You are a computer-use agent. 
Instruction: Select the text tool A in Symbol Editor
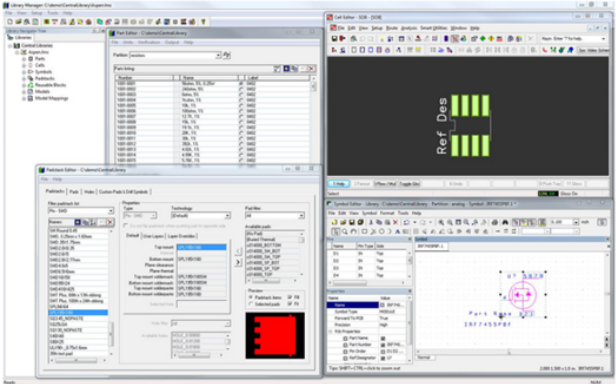coord(398,232)
